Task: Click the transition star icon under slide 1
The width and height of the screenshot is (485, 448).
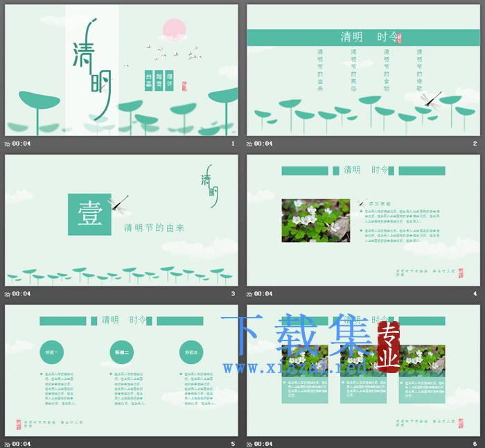Action: coord(8,144)
